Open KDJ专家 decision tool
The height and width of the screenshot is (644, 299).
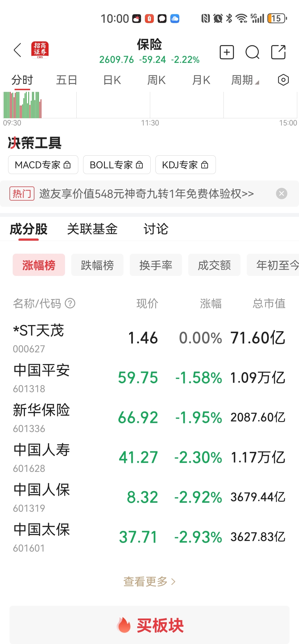[186, 165]
